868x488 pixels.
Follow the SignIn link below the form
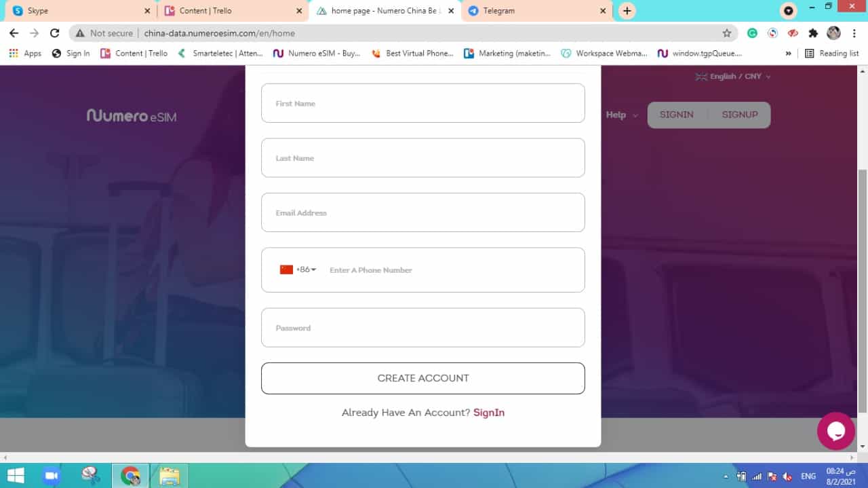coord(488,413)
